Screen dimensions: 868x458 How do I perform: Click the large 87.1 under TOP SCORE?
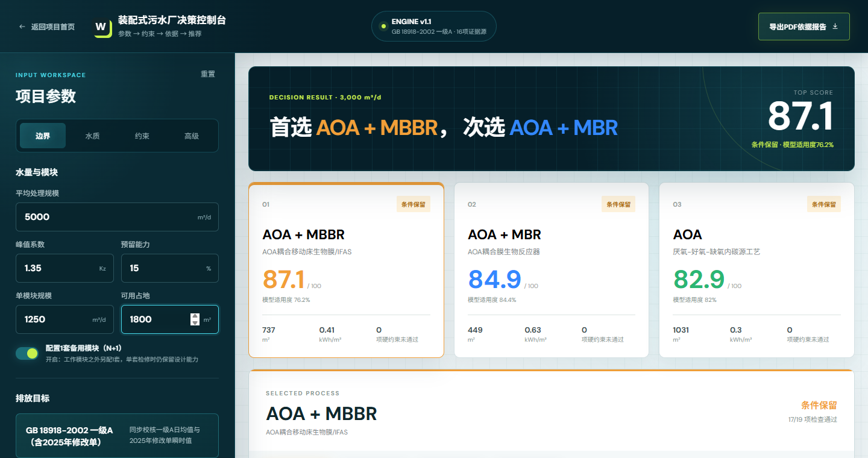[x=800, y=117]
